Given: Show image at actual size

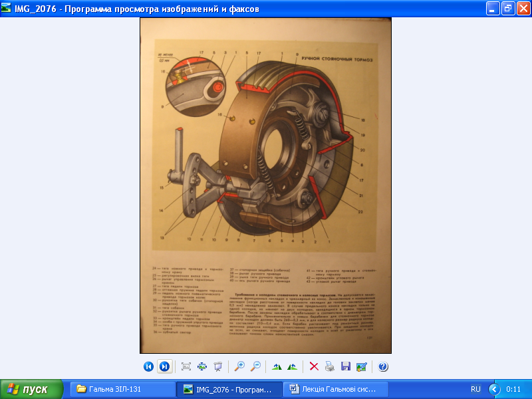Looking at the screenshot, I should (x=202, y=366).
